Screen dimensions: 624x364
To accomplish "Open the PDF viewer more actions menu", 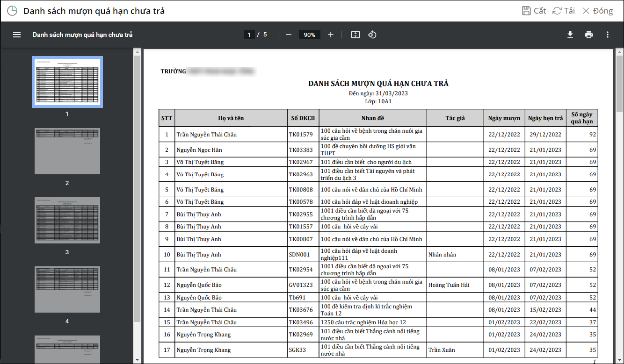I will click(x=608, y=35).
